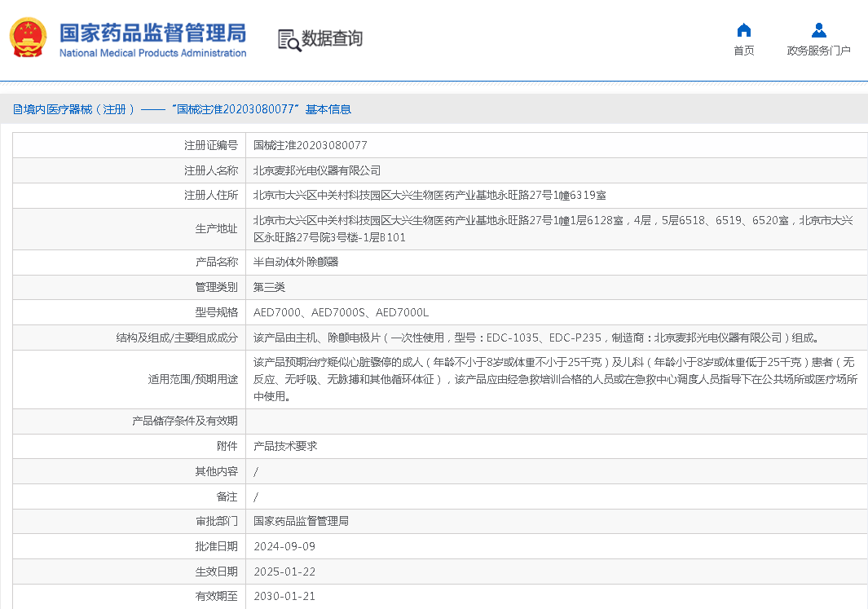Click the 数据查询 magnifier document icon
Image resolution: width=868 pixels, height=609 pixels.
point(289,40)
